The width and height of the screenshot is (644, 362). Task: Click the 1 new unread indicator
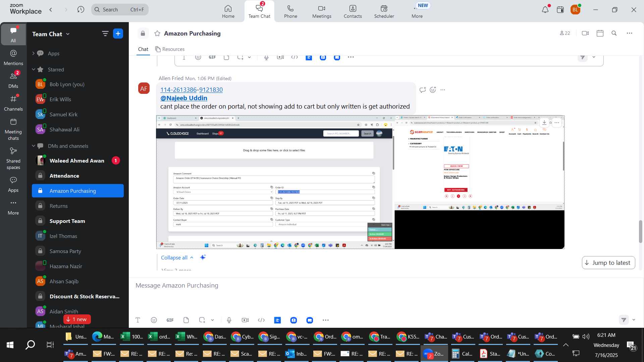click(77, 319)
